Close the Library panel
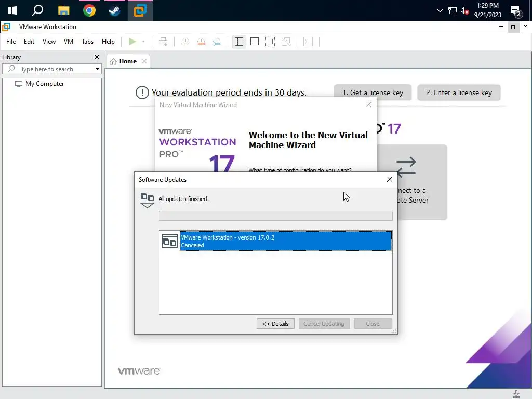Viewport: 532px width, 399px height. (x=97, y=57)
